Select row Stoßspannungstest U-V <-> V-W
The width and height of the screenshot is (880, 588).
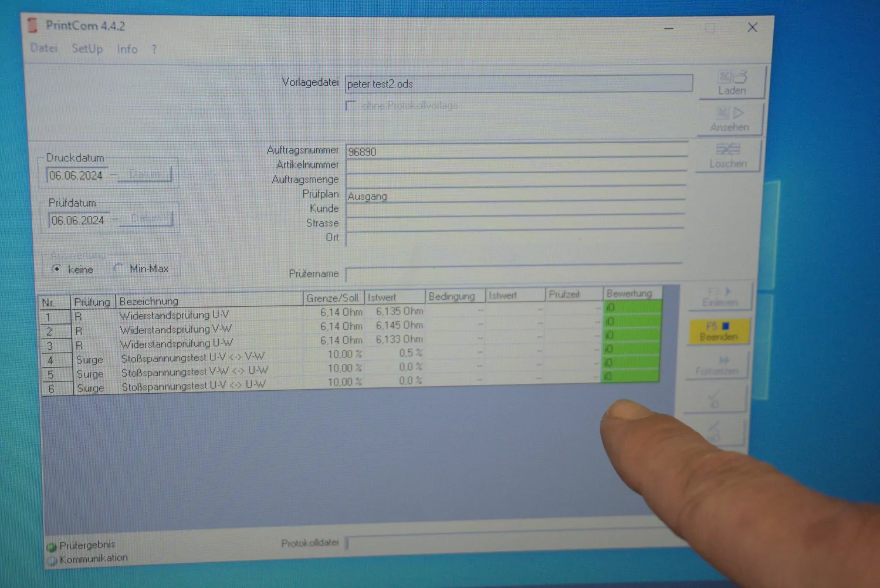point(351,355)
